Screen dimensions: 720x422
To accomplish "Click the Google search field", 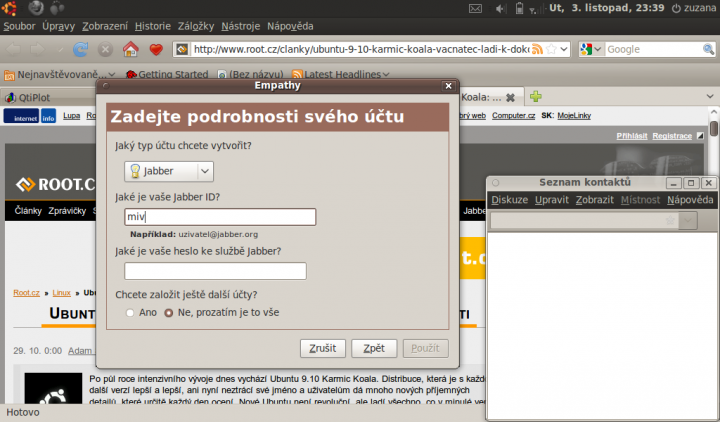I will 653,49.
